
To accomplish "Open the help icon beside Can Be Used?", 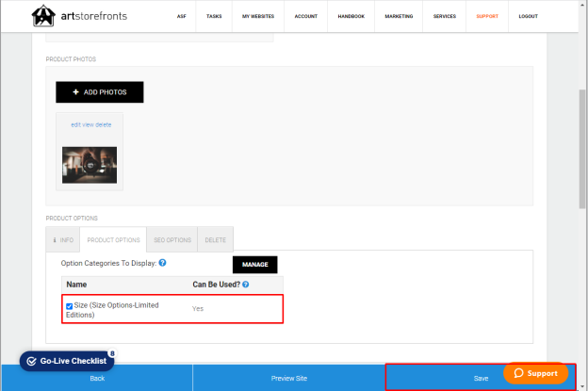I will [246, 285].
